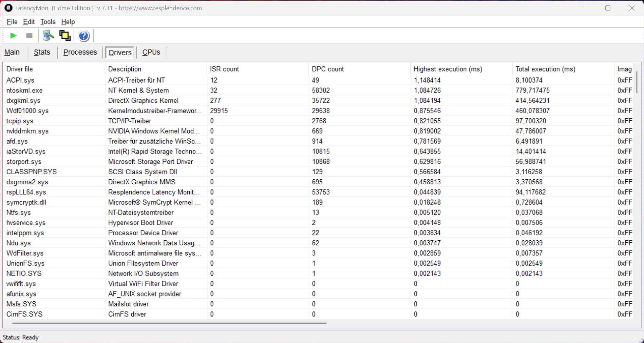Click the overlapping windows toolbar icon
Image resolution: width=644 pixels, height=343 pixels.
click(x=65, y=36)
